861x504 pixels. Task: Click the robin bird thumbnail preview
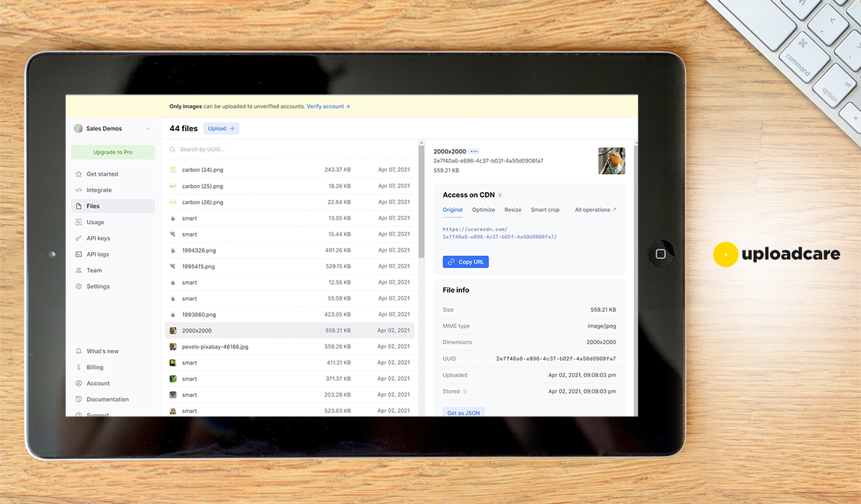611,161
